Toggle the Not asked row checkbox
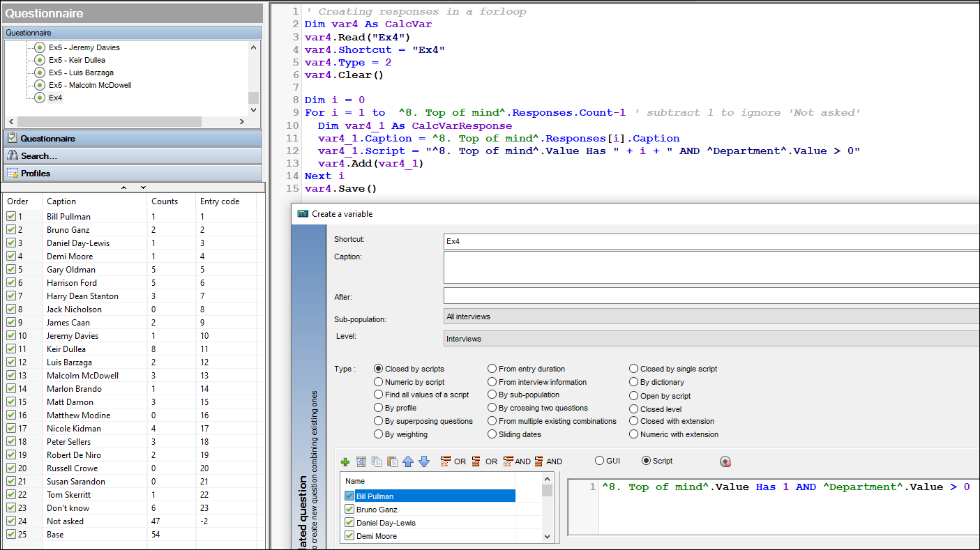The image size is (980, 550). [x=11, y=521]
